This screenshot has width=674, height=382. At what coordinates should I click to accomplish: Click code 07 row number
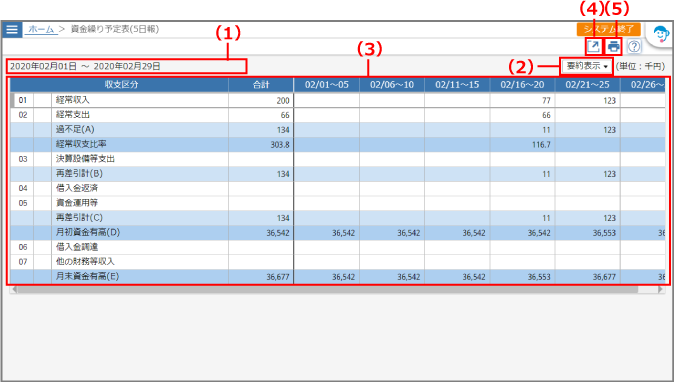23,262
